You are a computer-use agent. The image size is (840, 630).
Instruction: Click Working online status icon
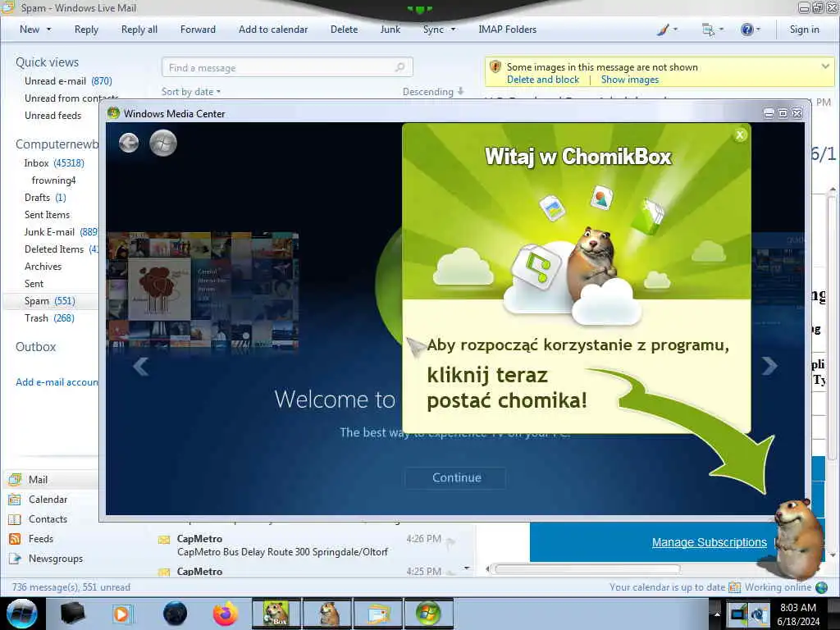click(x=821, y=587)
